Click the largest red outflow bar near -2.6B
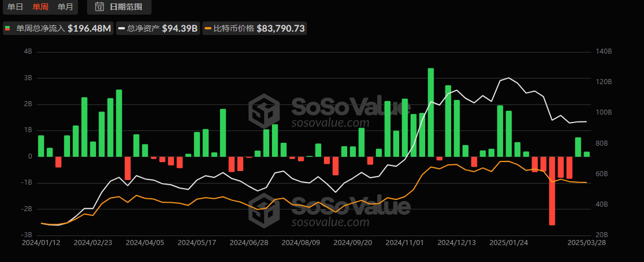The image size is (644, 262). [552, 191]
